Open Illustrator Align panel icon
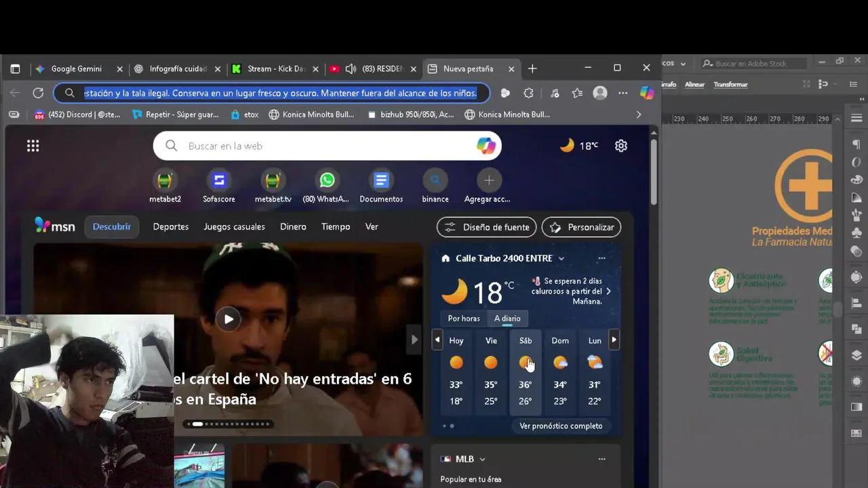 [856, 303]
